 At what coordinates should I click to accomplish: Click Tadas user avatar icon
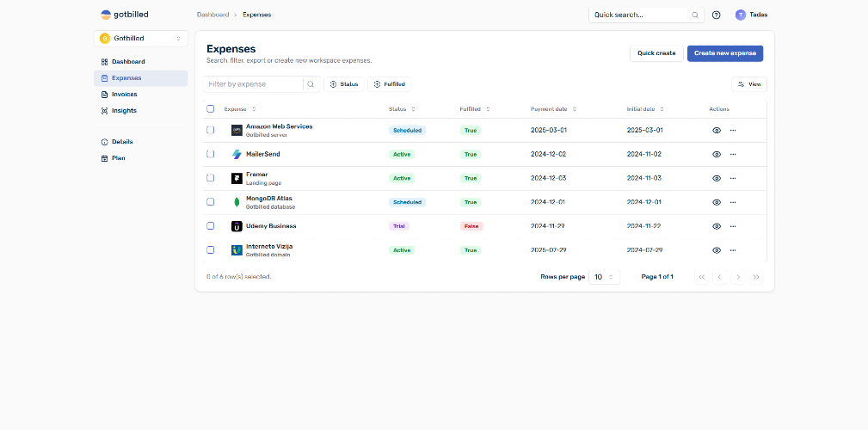point(741,15)
